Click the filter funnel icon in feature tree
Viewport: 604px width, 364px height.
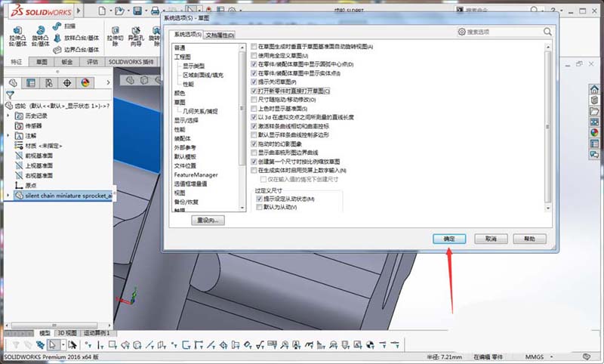click(10, 94)
